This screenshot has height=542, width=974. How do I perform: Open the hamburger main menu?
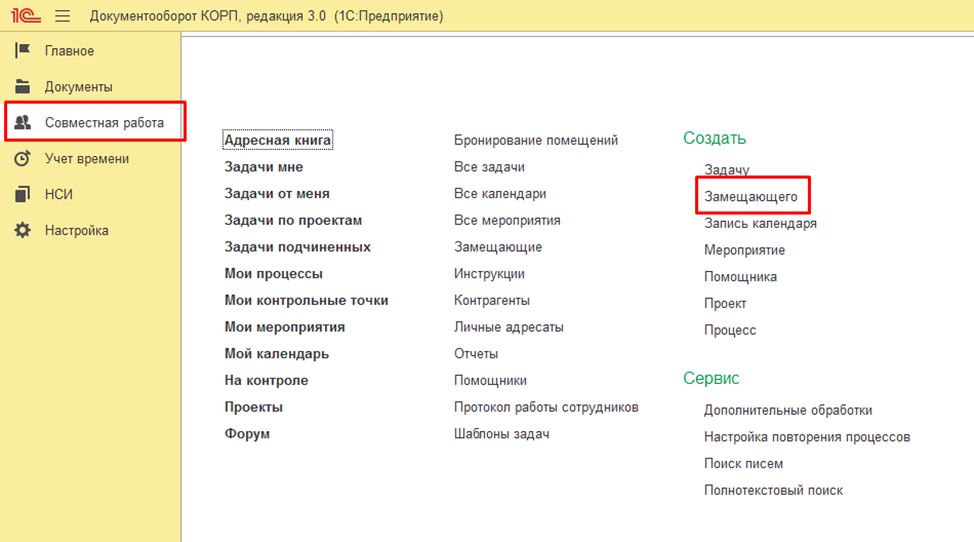pos(62,16)
